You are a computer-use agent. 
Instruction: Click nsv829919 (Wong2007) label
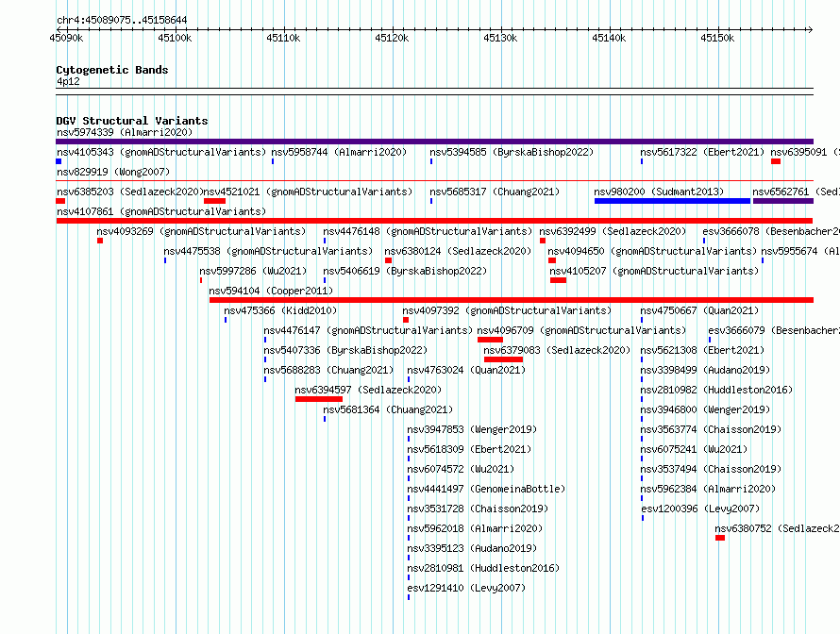pyautogui.click(x=113, y=172)
